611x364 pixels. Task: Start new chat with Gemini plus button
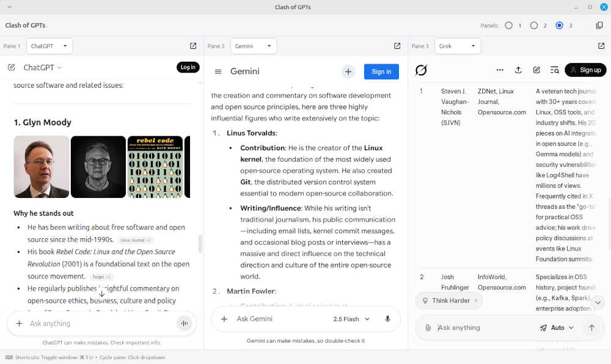(x=348, y=71)
